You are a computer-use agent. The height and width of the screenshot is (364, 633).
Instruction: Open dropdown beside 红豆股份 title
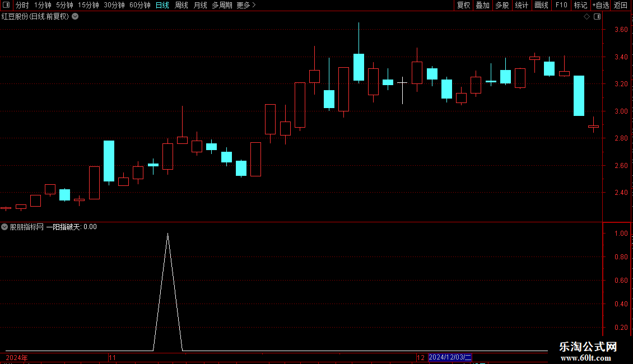click(75, 17)
